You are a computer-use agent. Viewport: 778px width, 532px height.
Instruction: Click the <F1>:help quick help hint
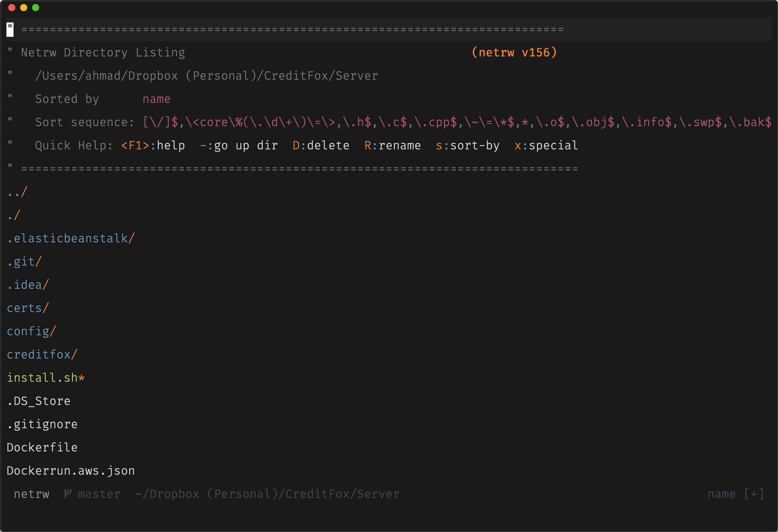point(153,146)
